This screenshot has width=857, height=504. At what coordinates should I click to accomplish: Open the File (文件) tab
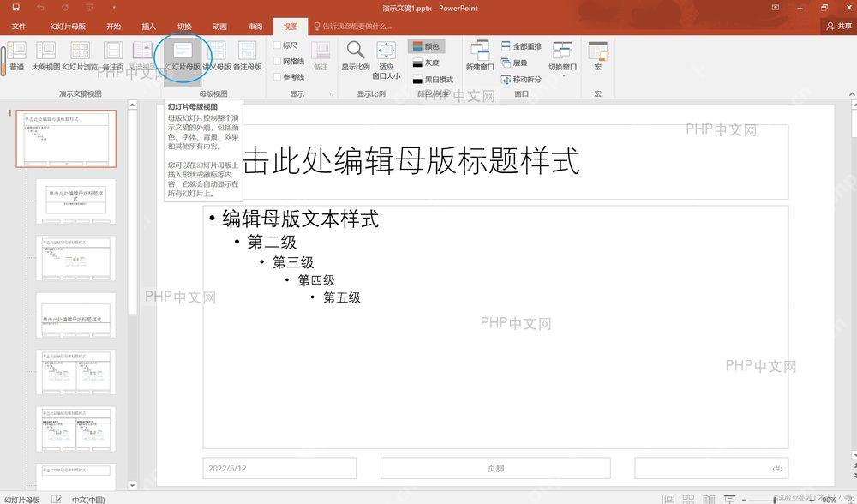pos(19,27)
